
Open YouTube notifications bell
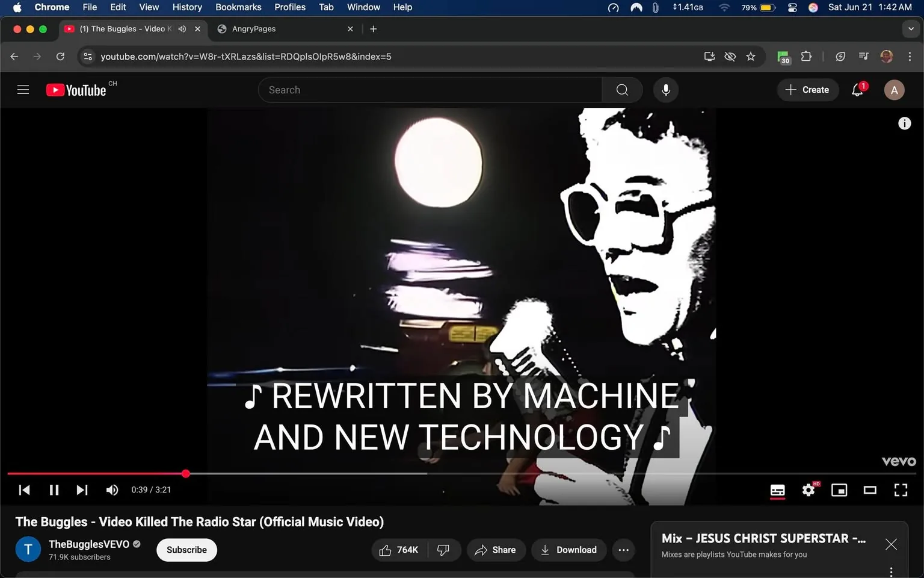pos(856,89)
